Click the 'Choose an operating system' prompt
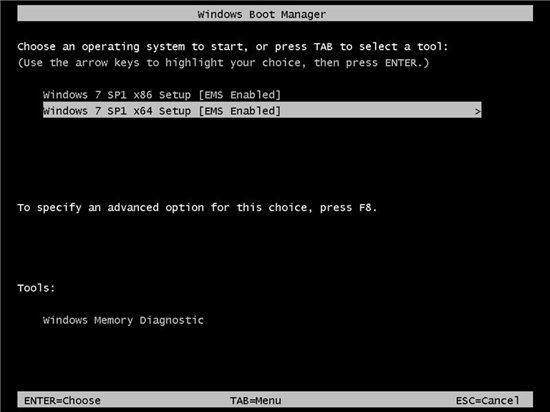This screenshot has height=412, width=550. point(233,47)
